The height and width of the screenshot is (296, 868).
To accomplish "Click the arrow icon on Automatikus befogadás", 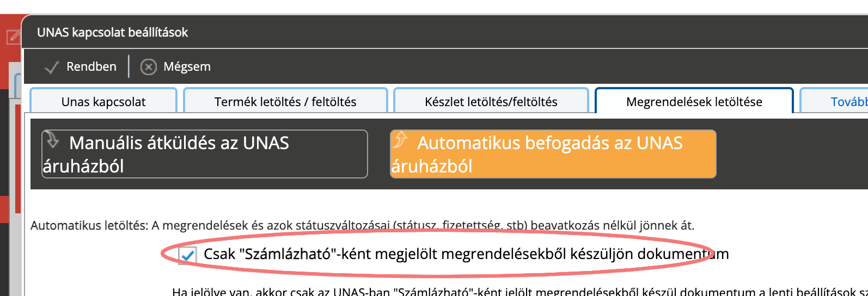I will coord(400,139).
